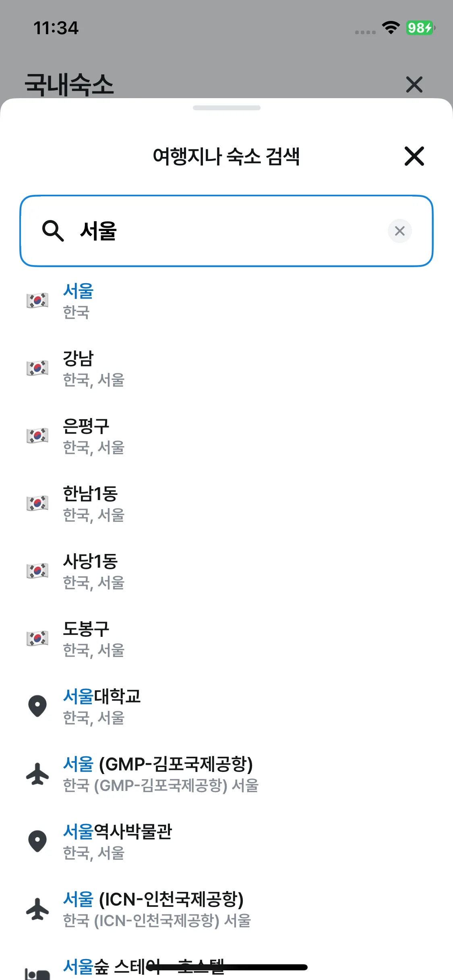Screen dimensions: 453x980
Task: Tap the magnifying glass search icon
Action: (x=53, y=231)
